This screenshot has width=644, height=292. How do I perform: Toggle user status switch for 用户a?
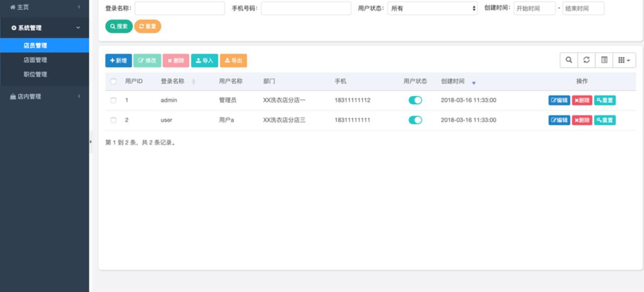[x=415, y=120]
